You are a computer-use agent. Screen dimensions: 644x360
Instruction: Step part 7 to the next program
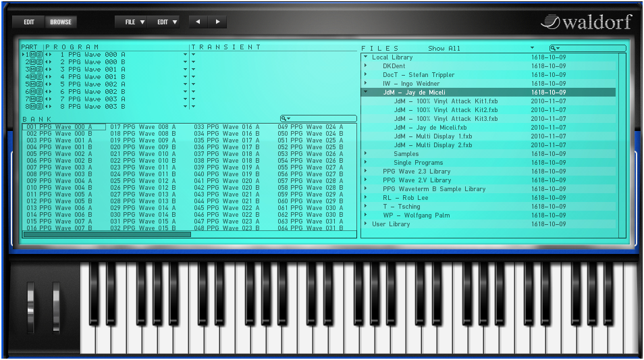click(50, 99)
